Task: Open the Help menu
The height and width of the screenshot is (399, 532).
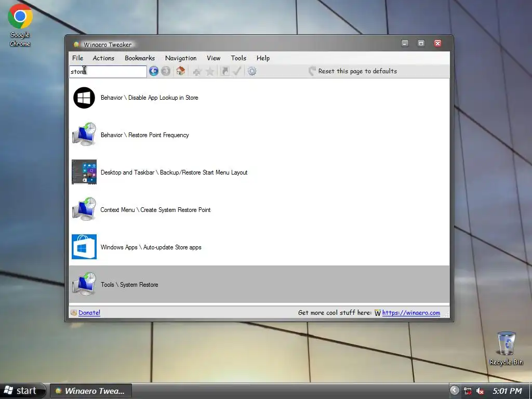Action: [263, 58]
